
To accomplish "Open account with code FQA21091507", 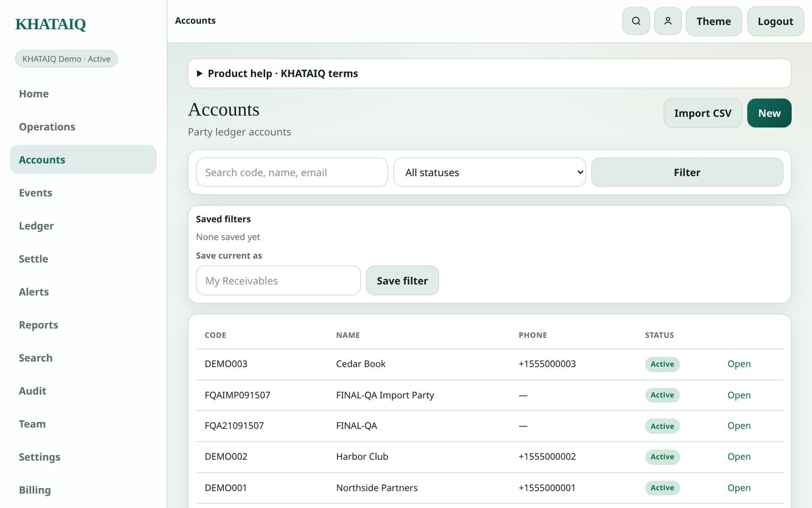I will point(739,426).
